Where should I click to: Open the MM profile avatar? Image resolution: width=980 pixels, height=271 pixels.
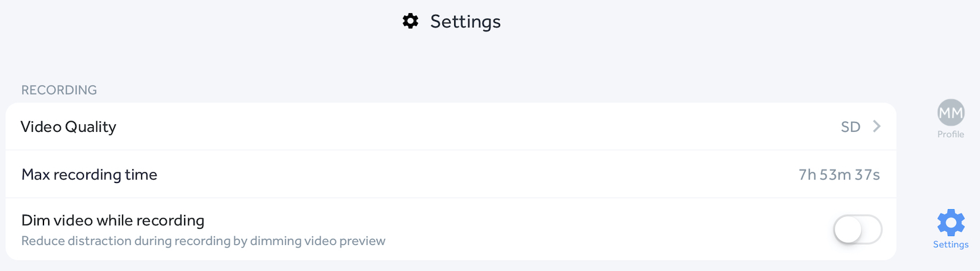point(951,112)
